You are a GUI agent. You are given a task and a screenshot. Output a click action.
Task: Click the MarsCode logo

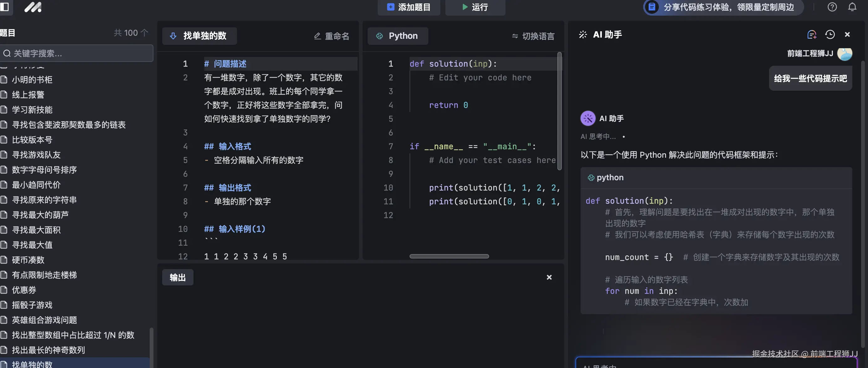(x=33, y=7)
